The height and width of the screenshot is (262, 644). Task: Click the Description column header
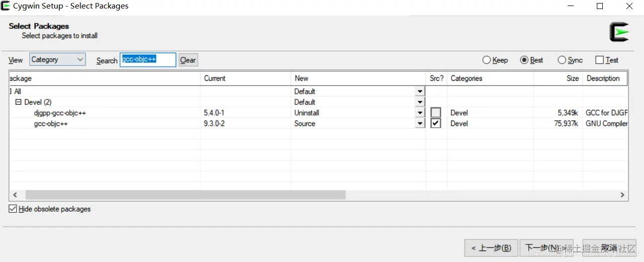pyautogui.click(x=605, y=79)
